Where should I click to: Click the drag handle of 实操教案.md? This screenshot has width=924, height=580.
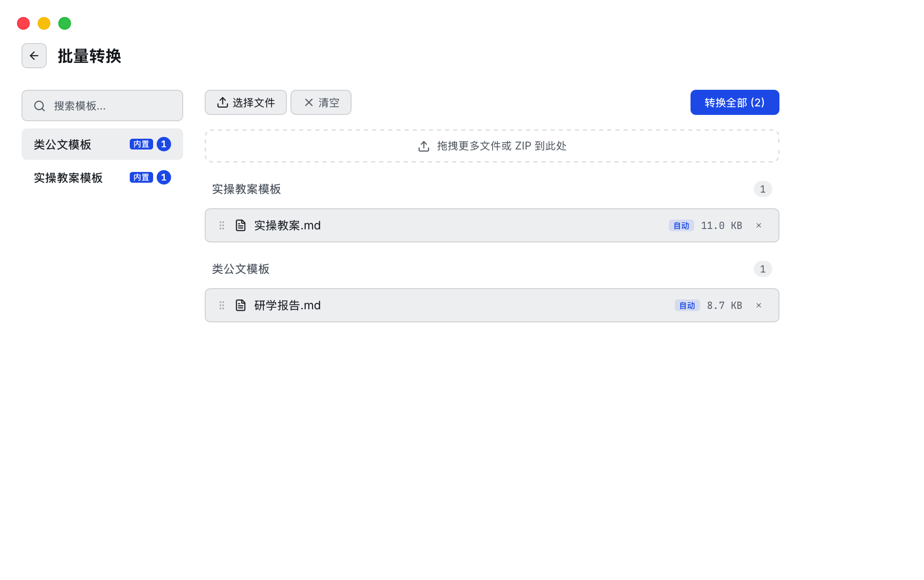click(222, 225)
